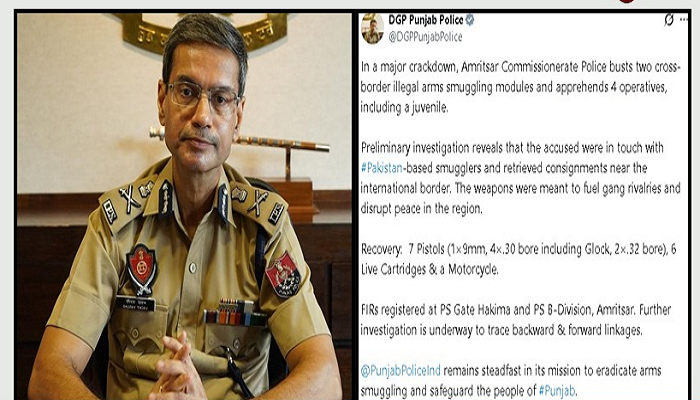Click the red Punjab Police badge on the shirt pocket
Viewport: 700px width, 400px height.
coord(141,269)
